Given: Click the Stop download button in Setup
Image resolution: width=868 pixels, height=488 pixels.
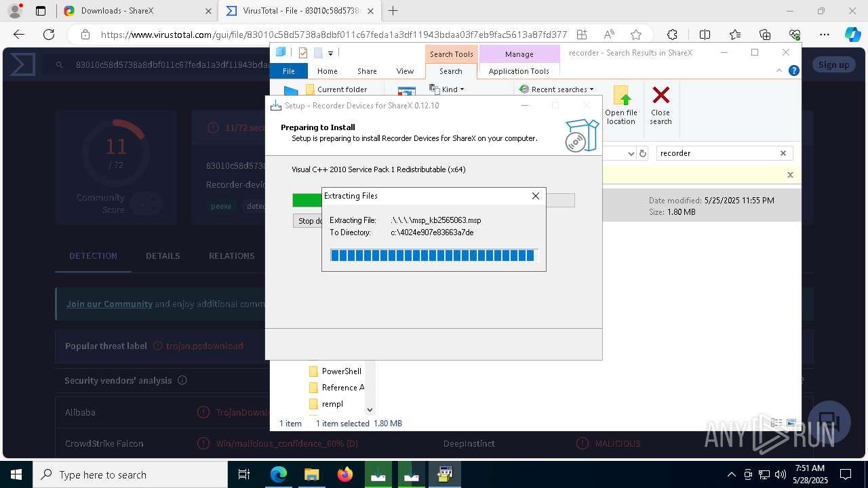Looking at the screenshot, I should click(307, 221).
